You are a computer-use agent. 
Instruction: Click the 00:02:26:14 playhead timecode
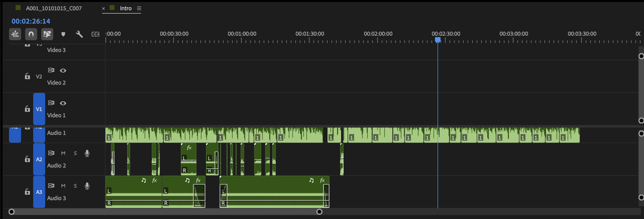tap(31, 21)
